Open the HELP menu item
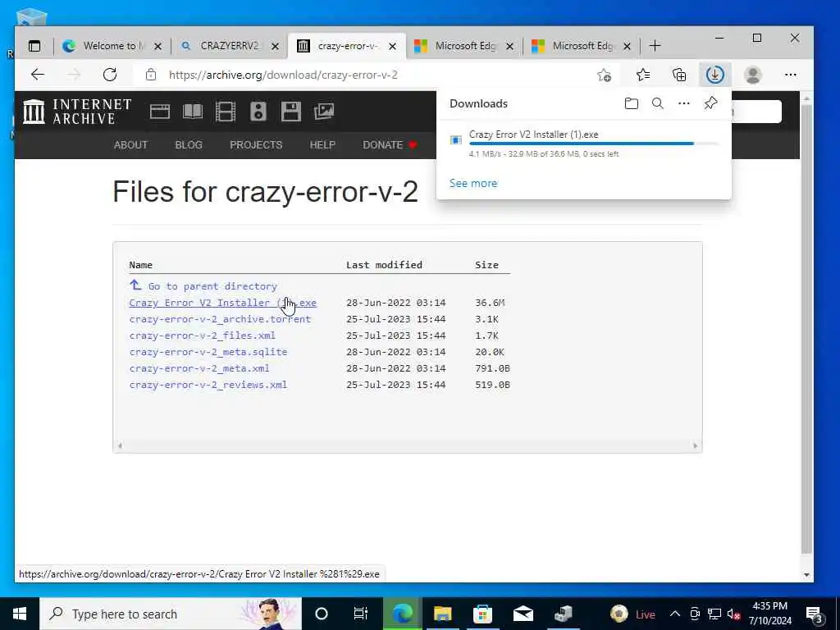Viewport: 840px width, 630px height. (322, 144)
